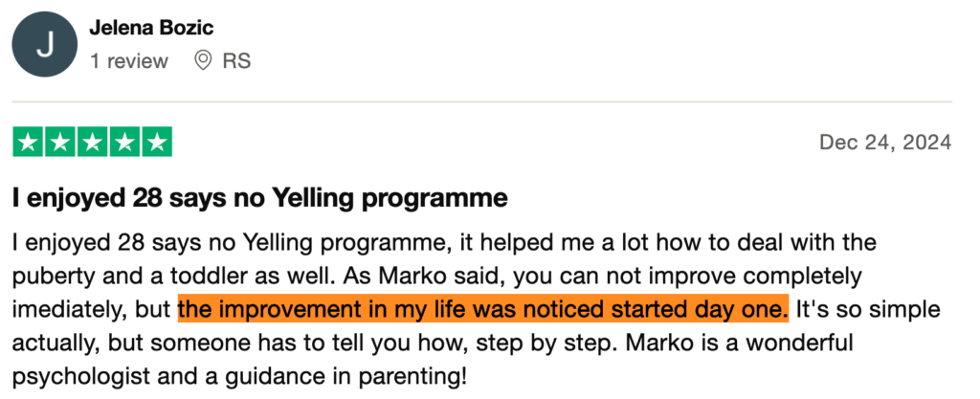Click the location pin icon

click(203, 61)
